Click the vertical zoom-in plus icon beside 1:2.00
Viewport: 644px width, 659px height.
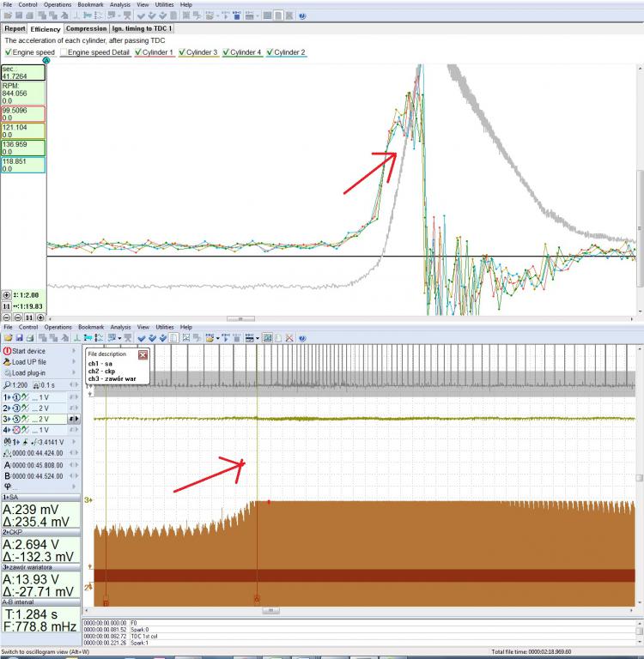[x=7, y=294]
